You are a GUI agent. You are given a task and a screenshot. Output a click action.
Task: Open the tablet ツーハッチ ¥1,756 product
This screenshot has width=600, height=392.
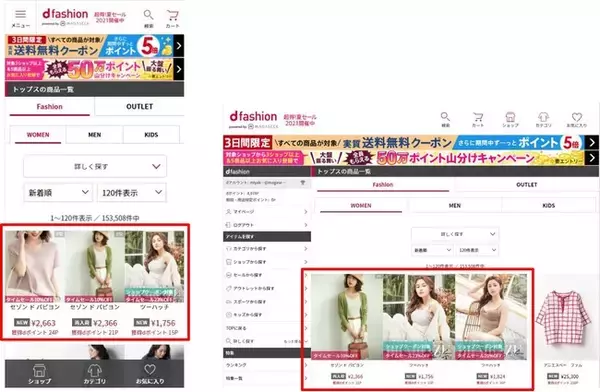[x=419, y=329]
